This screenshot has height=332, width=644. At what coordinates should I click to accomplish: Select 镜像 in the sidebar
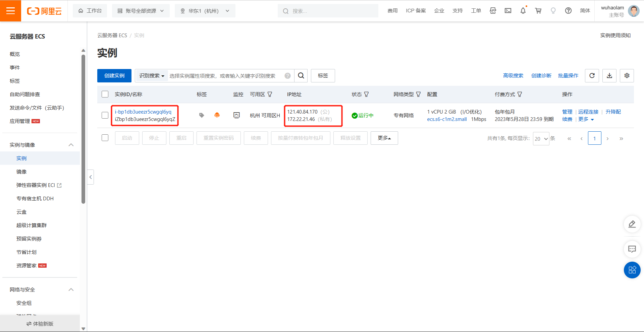point(21,172)
